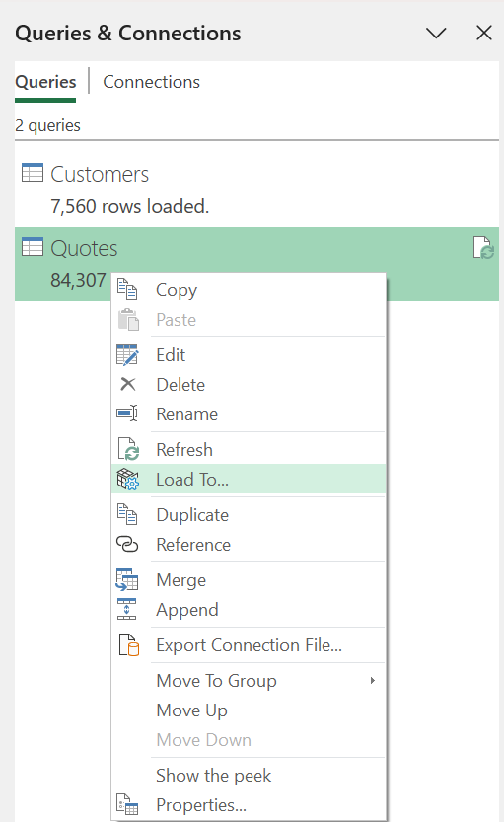Click the Reference link icon
This screenshot has width=504, height=822.
pyautogui.click(x=127, y=544)
